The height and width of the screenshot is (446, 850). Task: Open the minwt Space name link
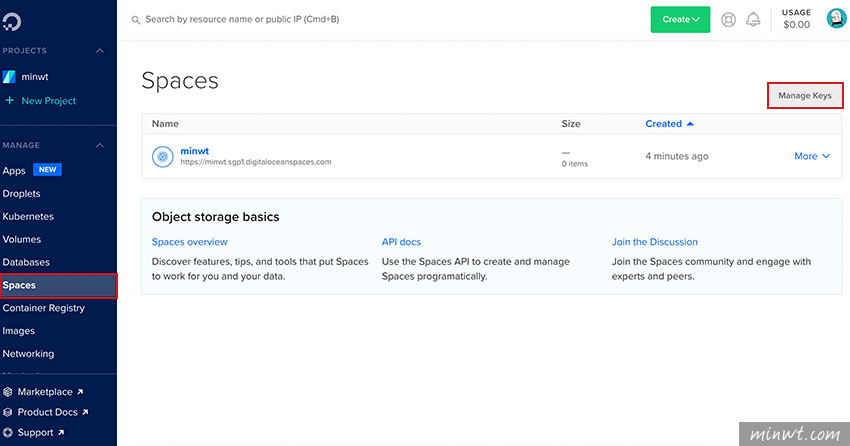[x=195, y=151]
